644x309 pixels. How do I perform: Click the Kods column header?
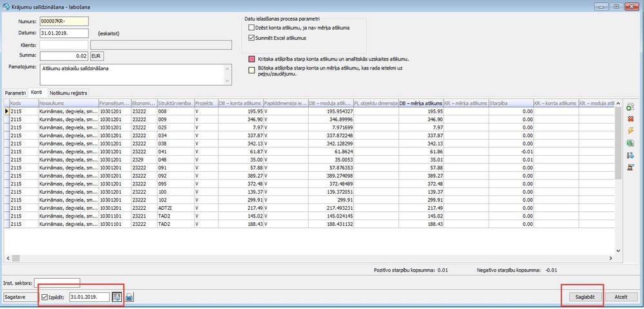pos(24,103)
